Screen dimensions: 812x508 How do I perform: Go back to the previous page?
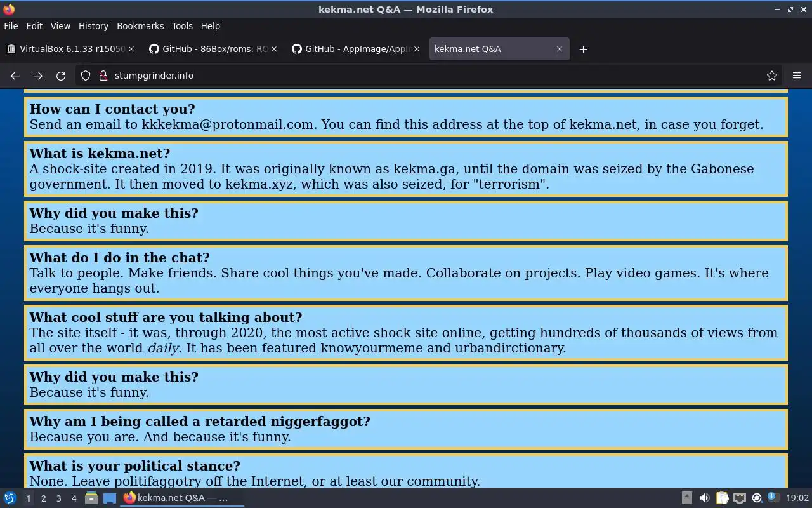pos(15,76)
